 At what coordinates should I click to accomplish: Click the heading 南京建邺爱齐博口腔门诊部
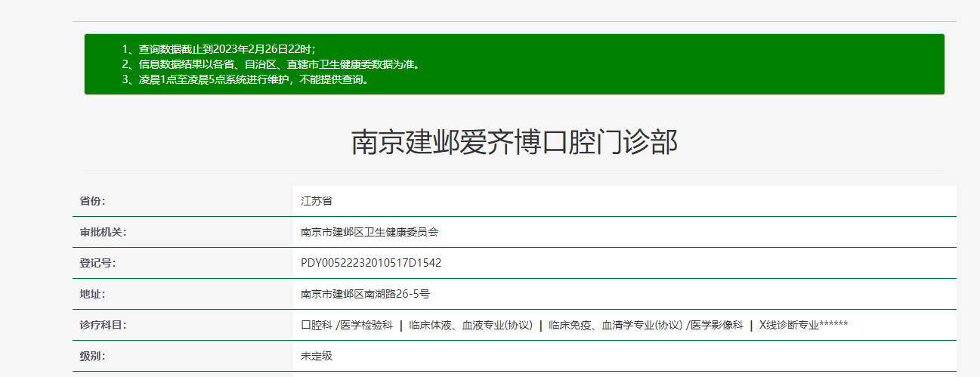click(514, 142)
